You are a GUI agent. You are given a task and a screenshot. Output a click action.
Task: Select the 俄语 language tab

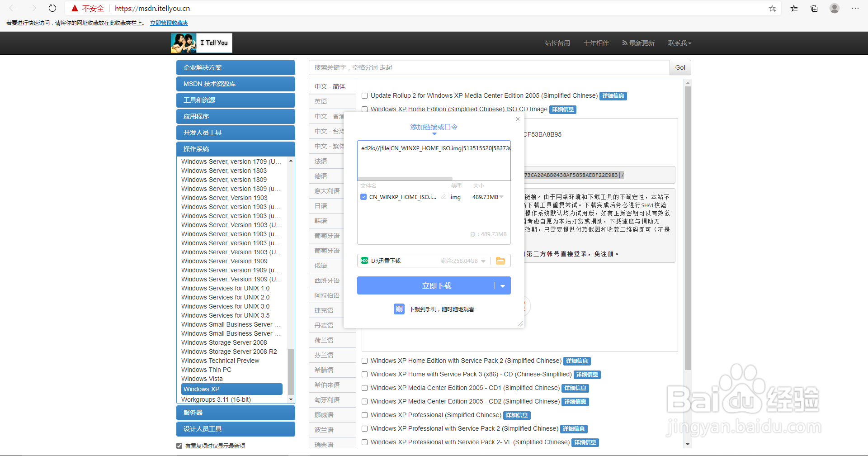(326, 266)
